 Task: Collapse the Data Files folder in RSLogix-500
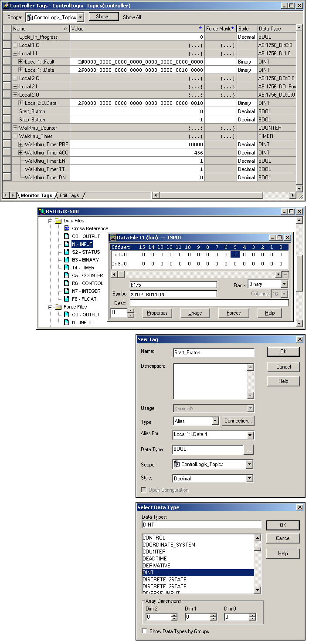pos(50,221)
